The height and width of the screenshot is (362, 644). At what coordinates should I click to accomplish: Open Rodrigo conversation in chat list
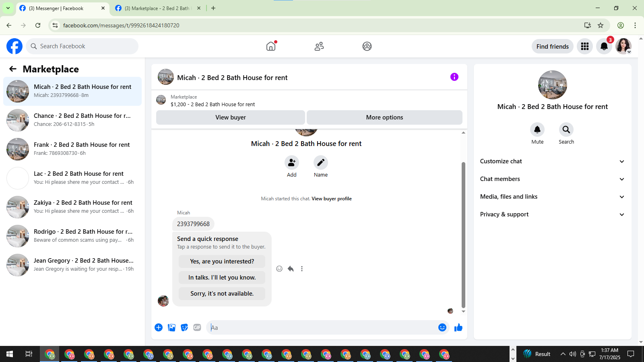pos(72,236)
